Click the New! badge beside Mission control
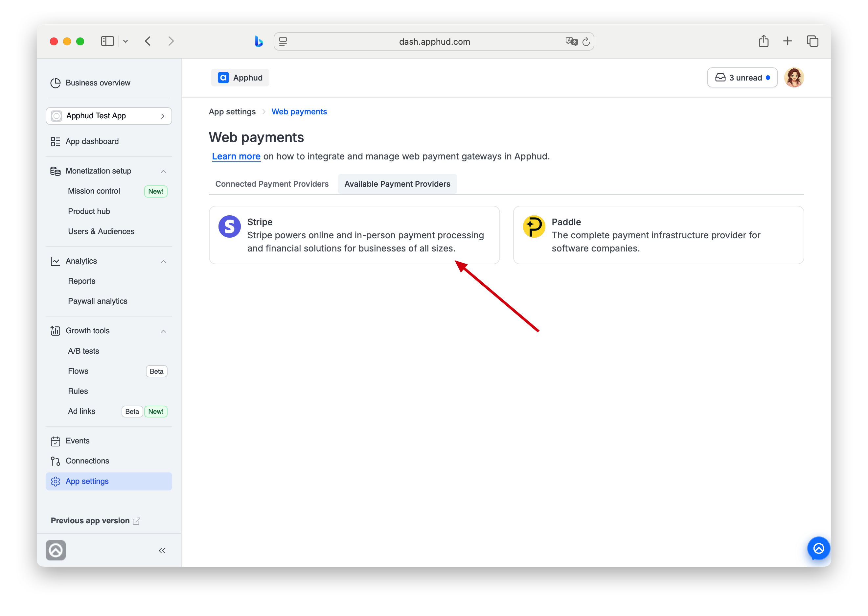This screenshot has width=868, height=616. pyautogui.click(x=156, y=191)
